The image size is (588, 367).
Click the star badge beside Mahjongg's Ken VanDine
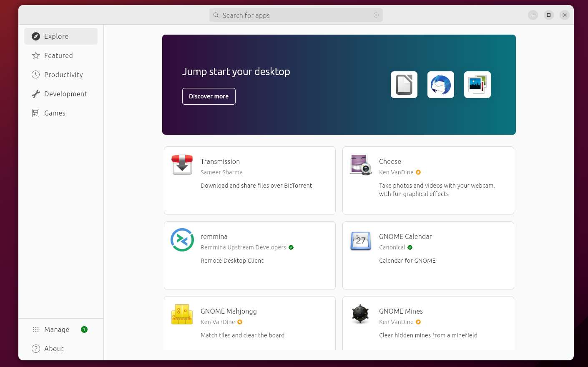coord(240,322)
